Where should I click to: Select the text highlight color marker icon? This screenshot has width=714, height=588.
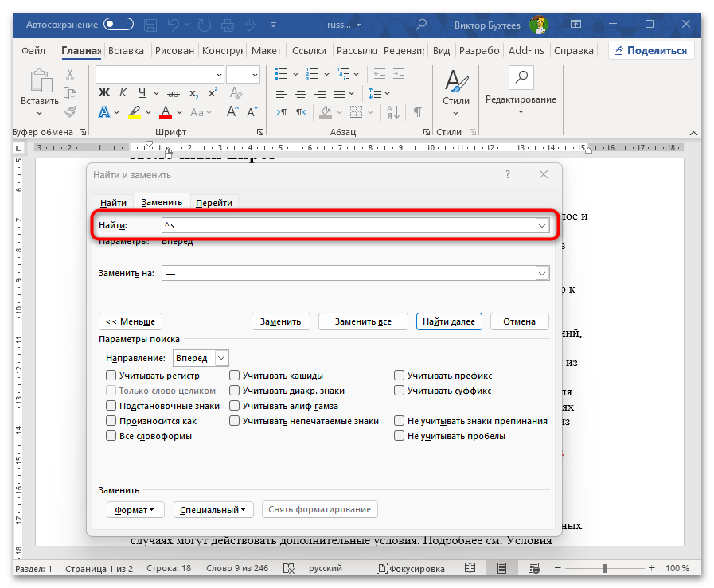pyautogui.click(x=135, y=112)
